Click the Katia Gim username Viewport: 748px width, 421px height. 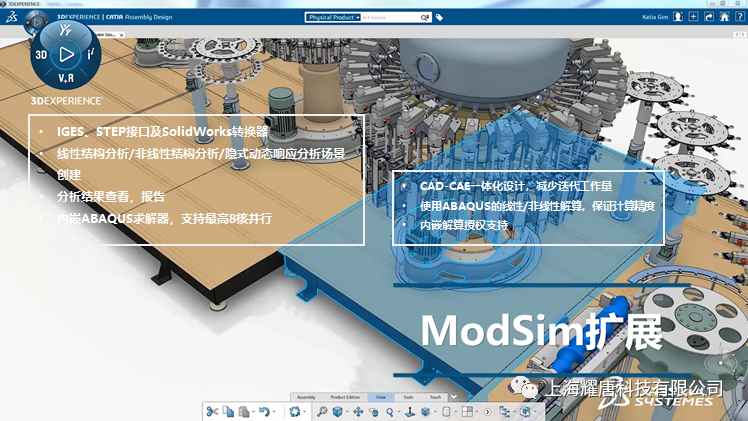tap(655, 17)
